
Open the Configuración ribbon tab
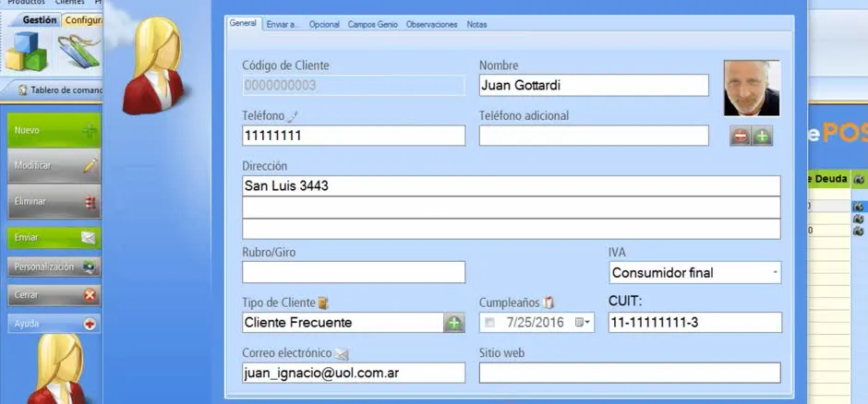coord(82,20)
